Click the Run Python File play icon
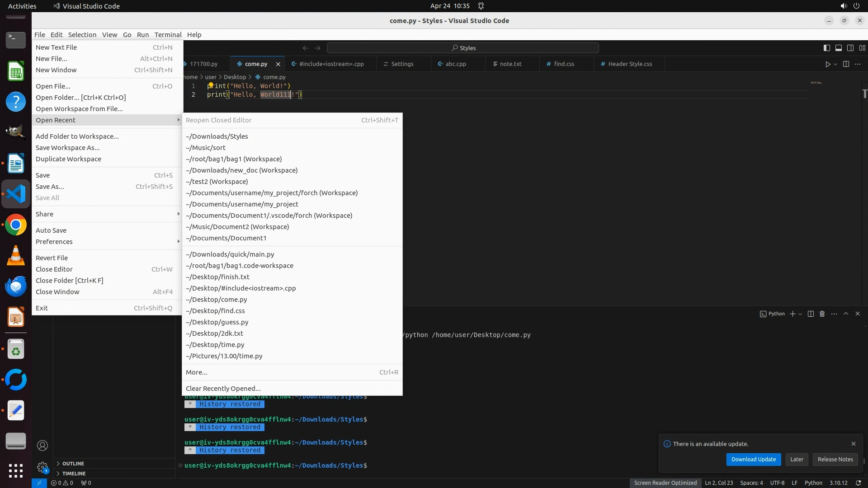 tap(827, 64)
